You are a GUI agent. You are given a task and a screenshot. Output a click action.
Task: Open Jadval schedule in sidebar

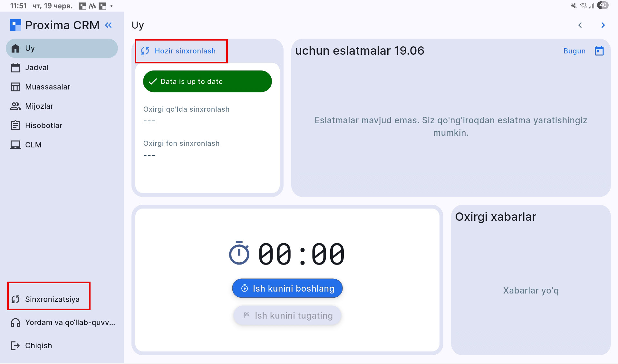37,68
